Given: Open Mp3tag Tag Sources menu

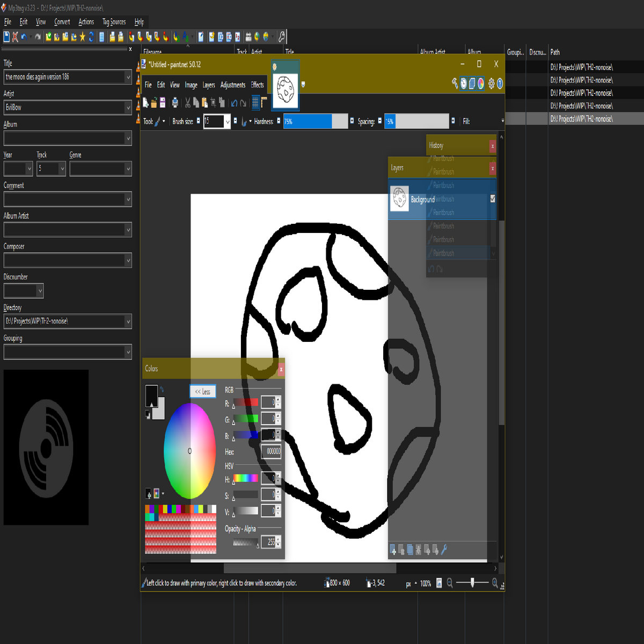Looking at the screenshot, I should pyautogui.click(x=114, y=22).
